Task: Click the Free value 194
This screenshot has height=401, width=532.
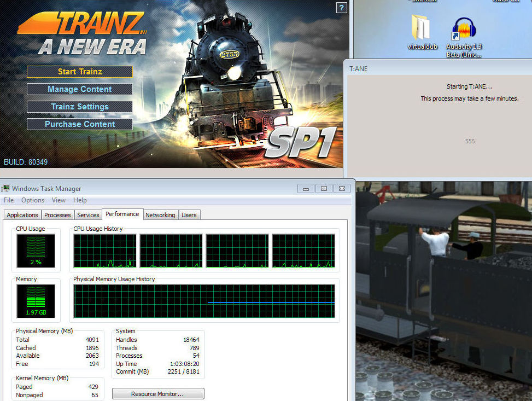Action: tap(94, 364)
